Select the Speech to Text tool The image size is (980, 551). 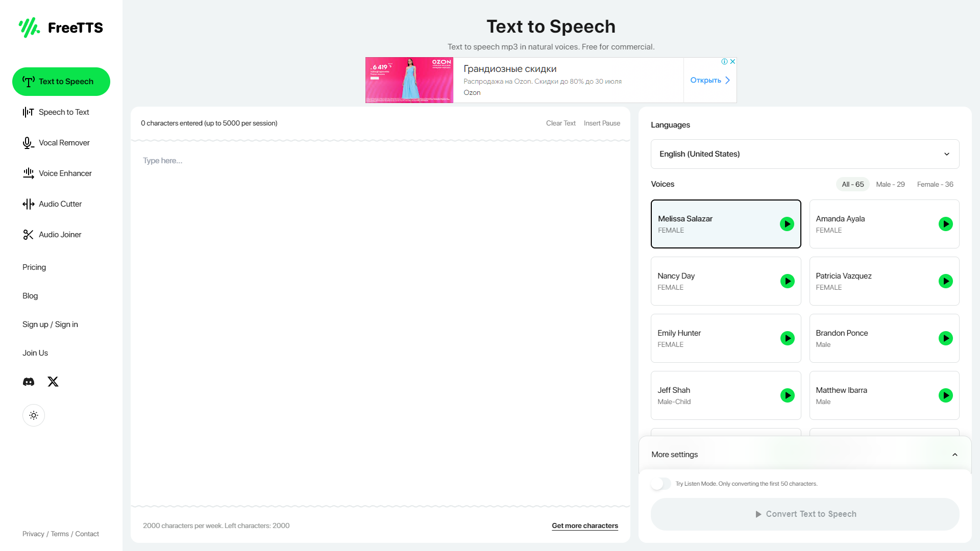click(64, 112)
